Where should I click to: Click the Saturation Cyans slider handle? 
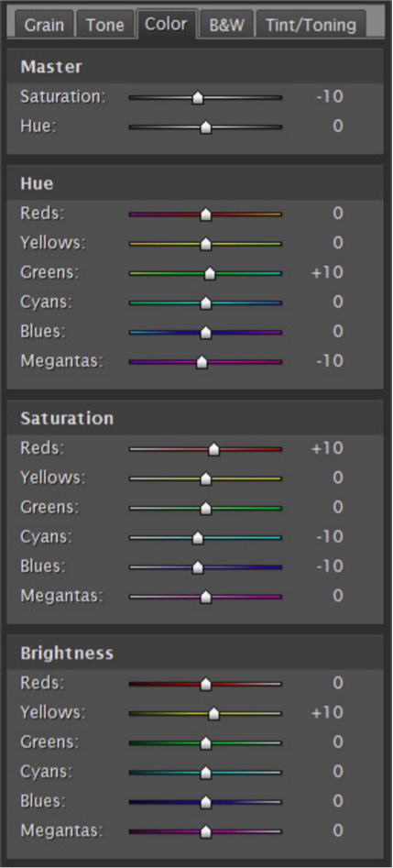(x=198, y=538)
